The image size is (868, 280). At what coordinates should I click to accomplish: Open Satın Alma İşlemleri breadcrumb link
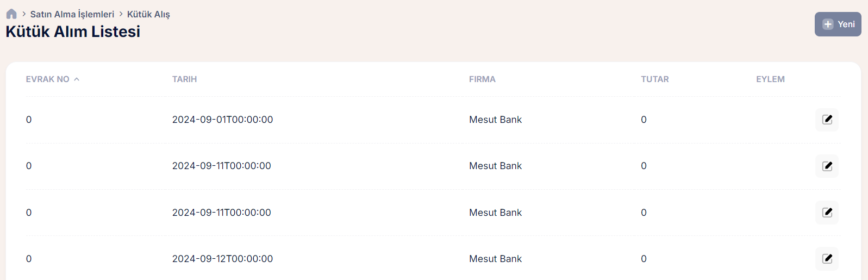point(72,14)
